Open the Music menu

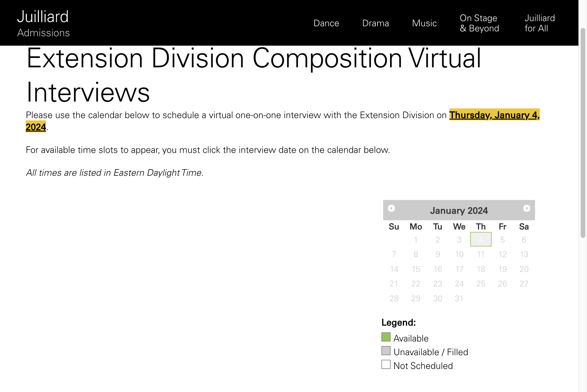coord(425,23)
